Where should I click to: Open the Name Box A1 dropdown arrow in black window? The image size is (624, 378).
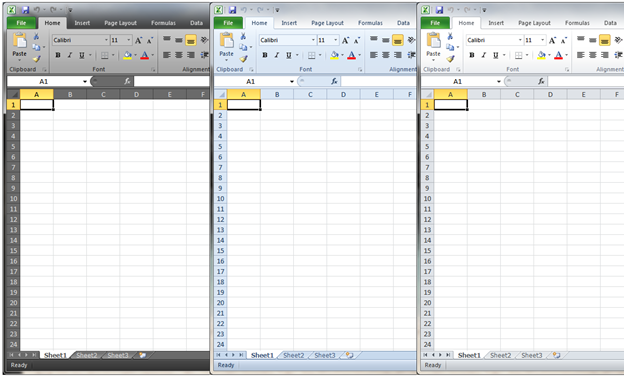tap(85, 82)
